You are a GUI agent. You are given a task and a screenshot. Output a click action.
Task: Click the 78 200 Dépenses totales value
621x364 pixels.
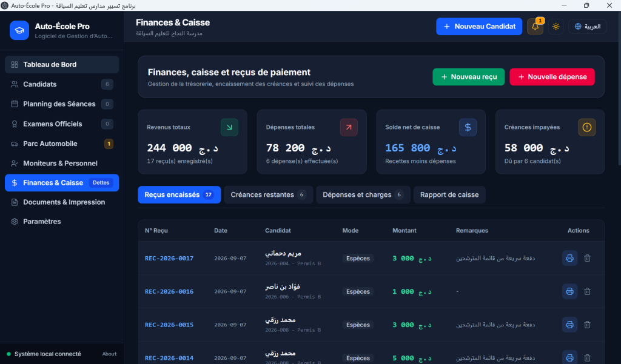298,148
